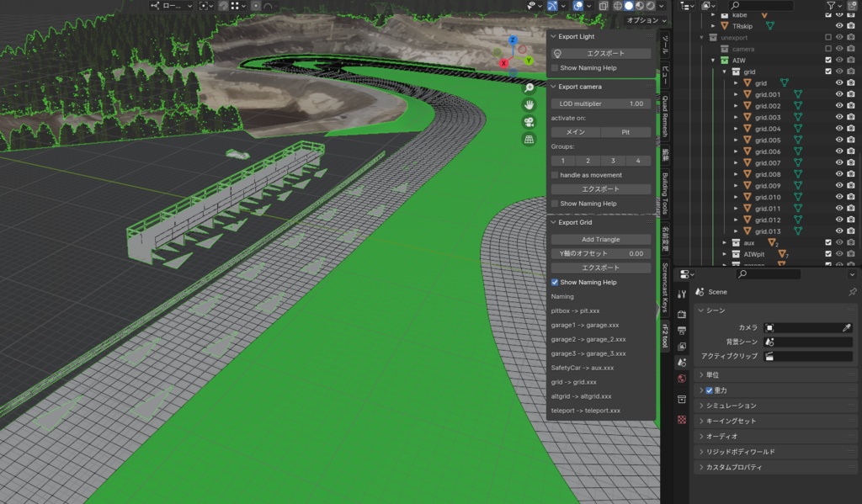Enable Show Naming Help under Export Light
Viewport: 862px width, 504px height.
[x=555, y=67]
